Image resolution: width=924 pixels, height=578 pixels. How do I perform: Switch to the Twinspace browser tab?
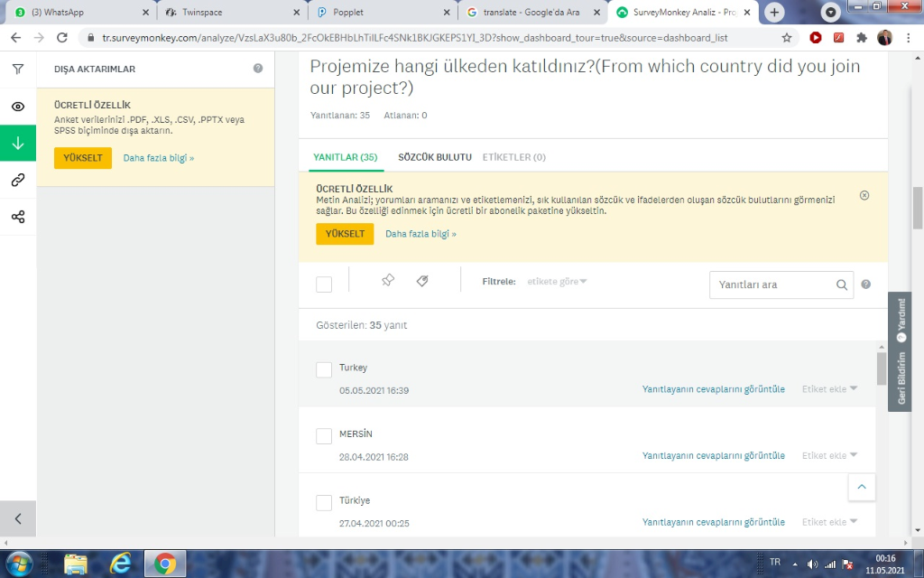[233, 13]
